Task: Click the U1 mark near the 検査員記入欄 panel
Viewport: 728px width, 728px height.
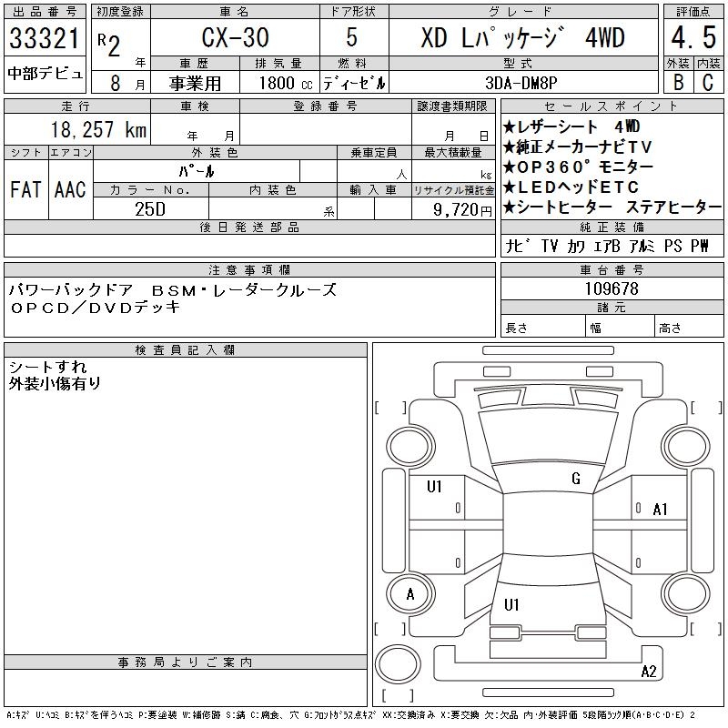Action: pos(434,487)
